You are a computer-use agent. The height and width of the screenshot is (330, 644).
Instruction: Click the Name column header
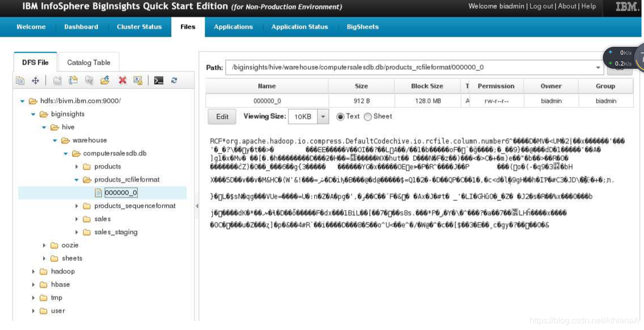point(267,86)
